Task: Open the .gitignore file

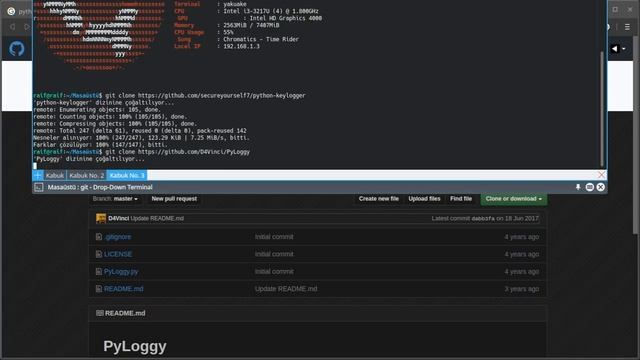Action: [x=118, y=237]
